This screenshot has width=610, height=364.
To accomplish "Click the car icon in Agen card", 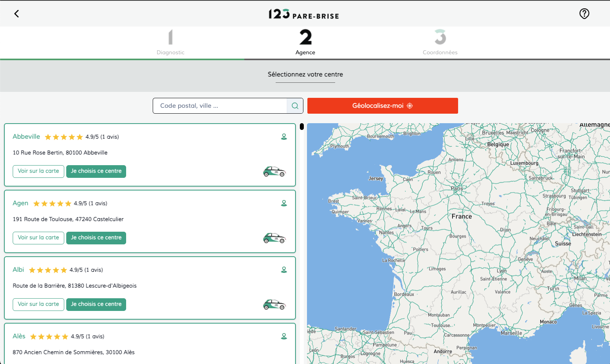I will point(274,238).
